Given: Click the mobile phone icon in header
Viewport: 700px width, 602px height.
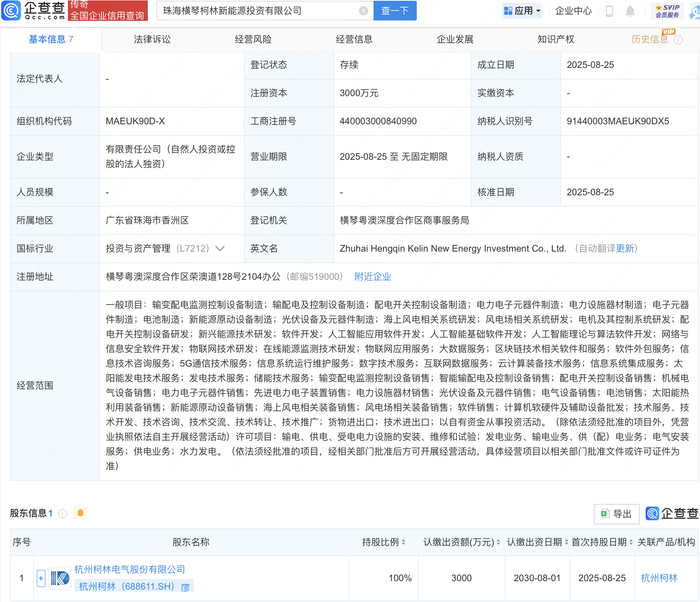Looking at the screenshot, I should 609,11.
